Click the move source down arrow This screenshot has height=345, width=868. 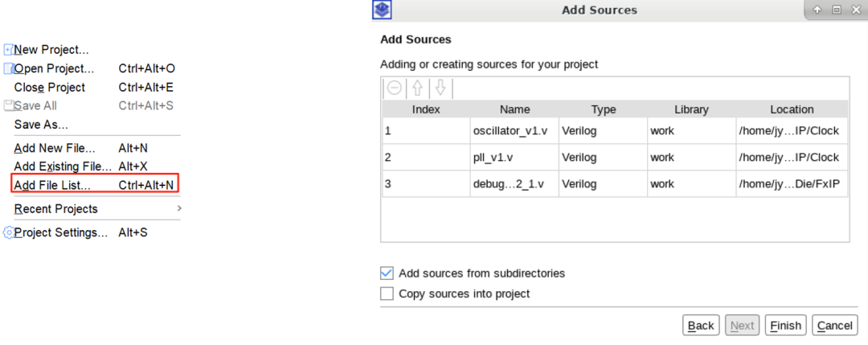pyautogui.click(x=440, y=88)
